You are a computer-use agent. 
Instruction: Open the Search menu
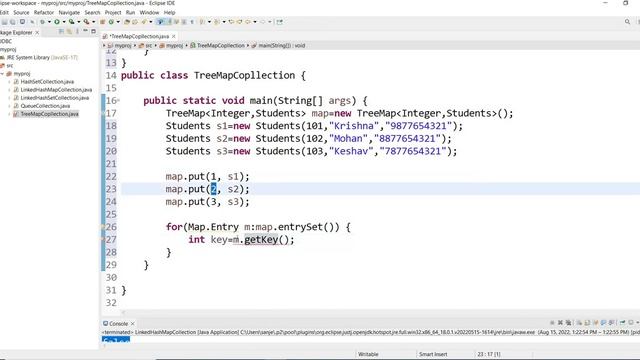click(92, 13)
